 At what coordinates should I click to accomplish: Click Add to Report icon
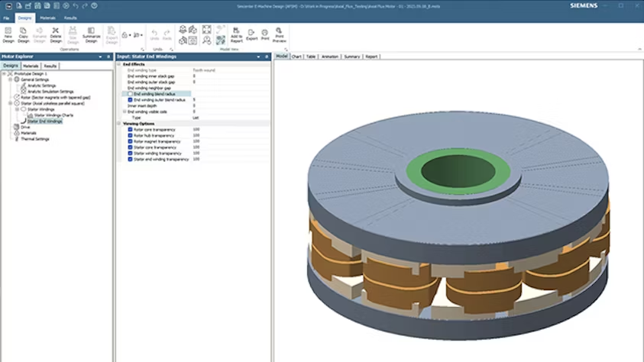pos(237,33)
